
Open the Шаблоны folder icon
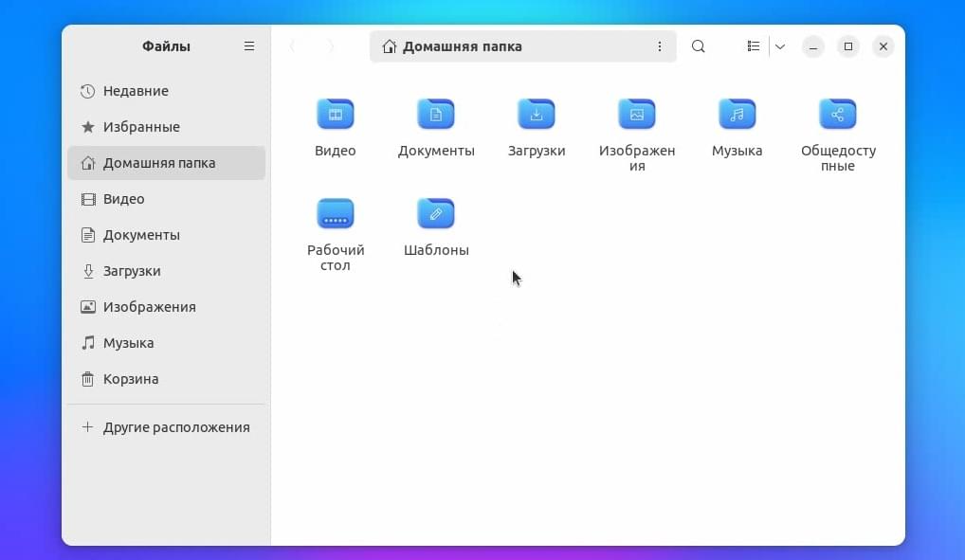pyautogui.click(x=436, y=213)
